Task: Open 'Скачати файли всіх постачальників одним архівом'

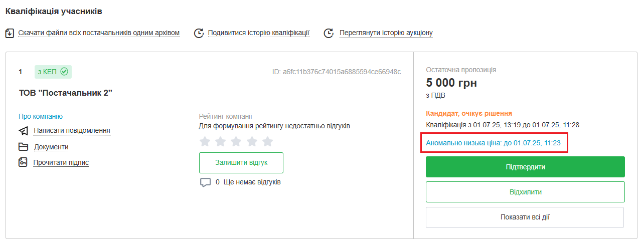Action: 99,33
